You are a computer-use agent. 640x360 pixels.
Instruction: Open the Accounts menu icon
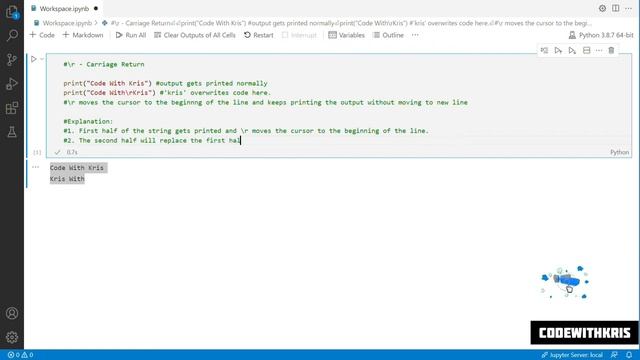[x=12, y=313]
